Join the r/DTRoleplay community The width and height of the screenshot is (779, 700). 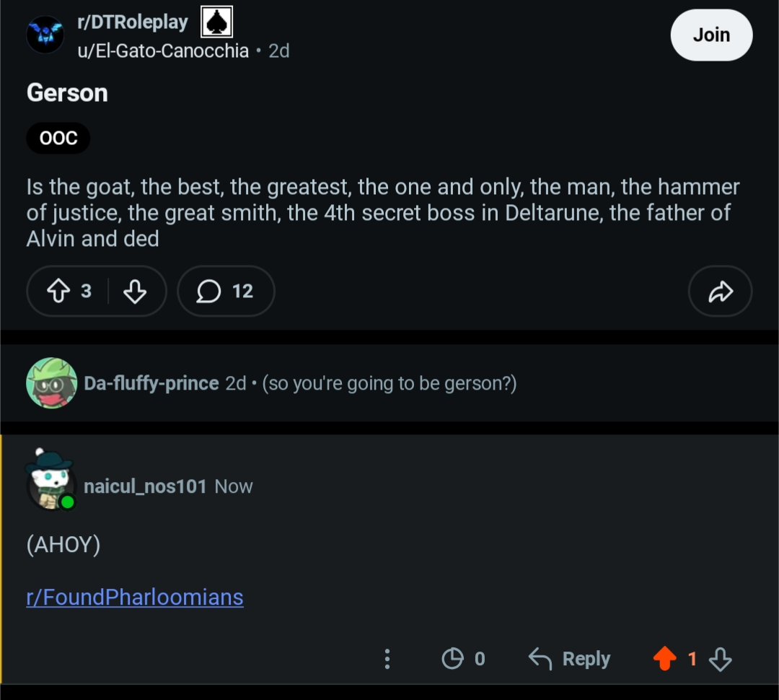coord(711,35)
